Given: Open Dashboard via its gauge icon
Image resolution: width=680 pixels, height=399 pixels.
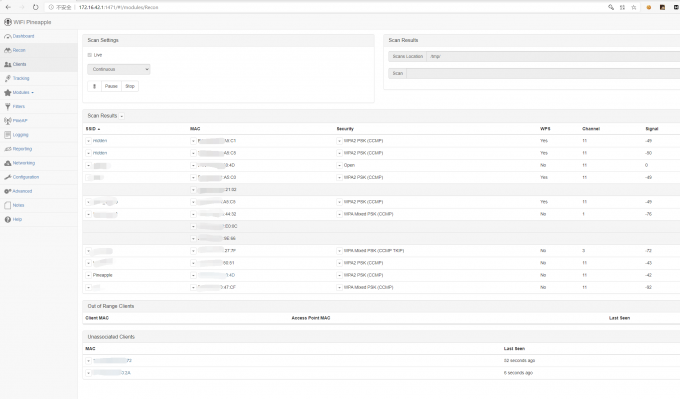Looking at the screenshot, I should click(x=7, y=36).
